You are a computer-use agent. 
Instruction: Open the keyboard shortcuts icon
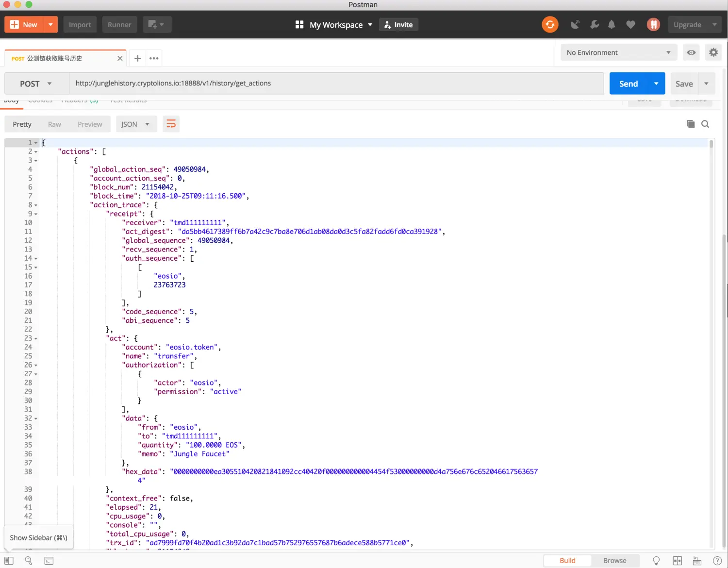(x=697, y=561)
